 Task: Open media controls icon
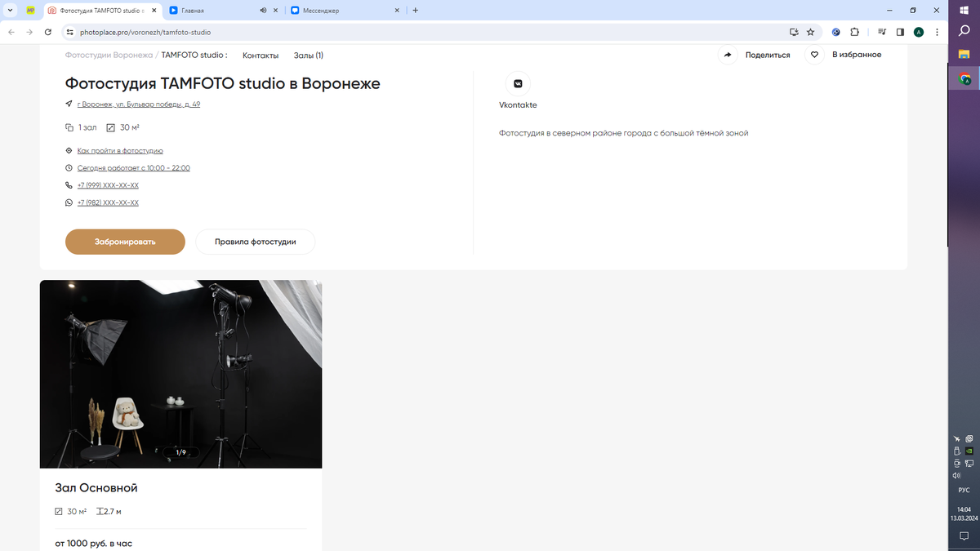pos(882,32)
